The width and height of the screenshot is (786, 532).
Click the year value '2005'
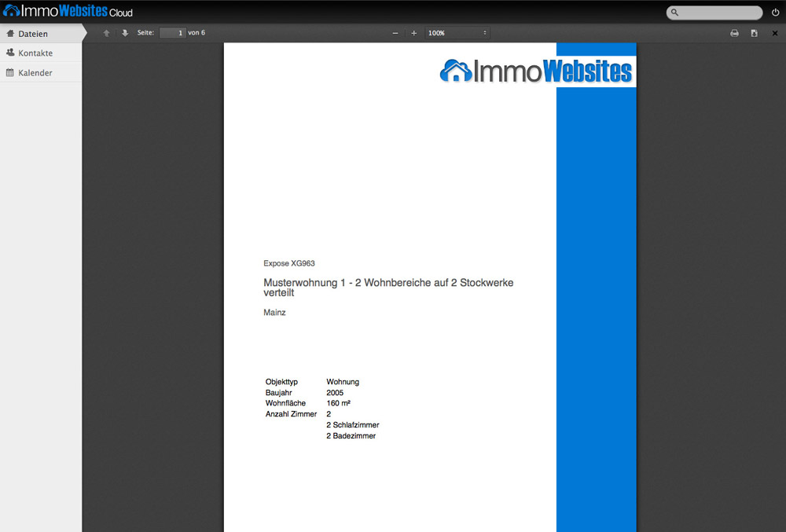[335, 393]
